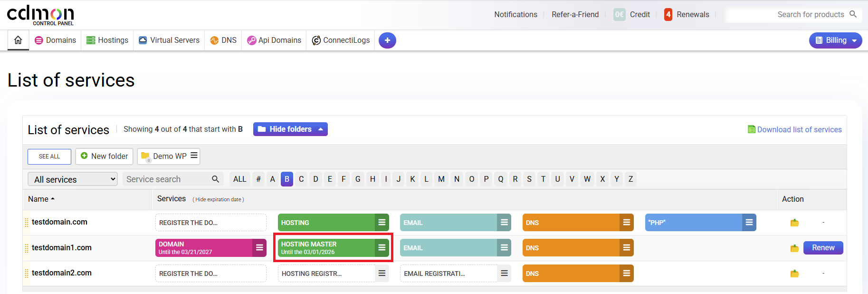Screen dimensions: 868x294
Task: Open the Billing dropdown
Action: (835, 40)
